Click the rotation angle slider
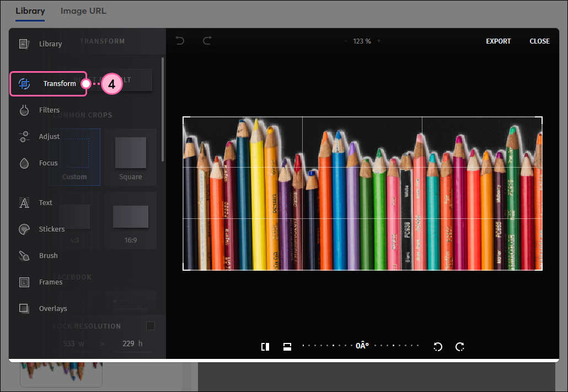 tap(361, 346)
